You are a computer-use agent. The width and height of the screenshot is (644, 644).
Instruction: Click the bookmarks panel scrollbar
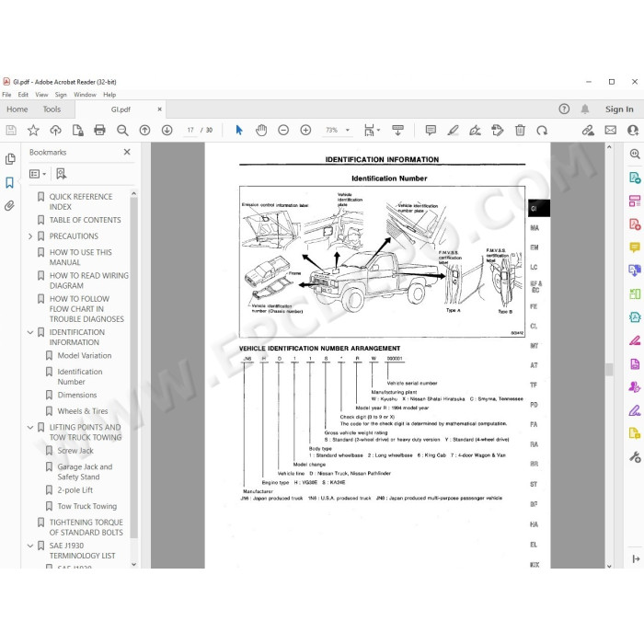134,368
